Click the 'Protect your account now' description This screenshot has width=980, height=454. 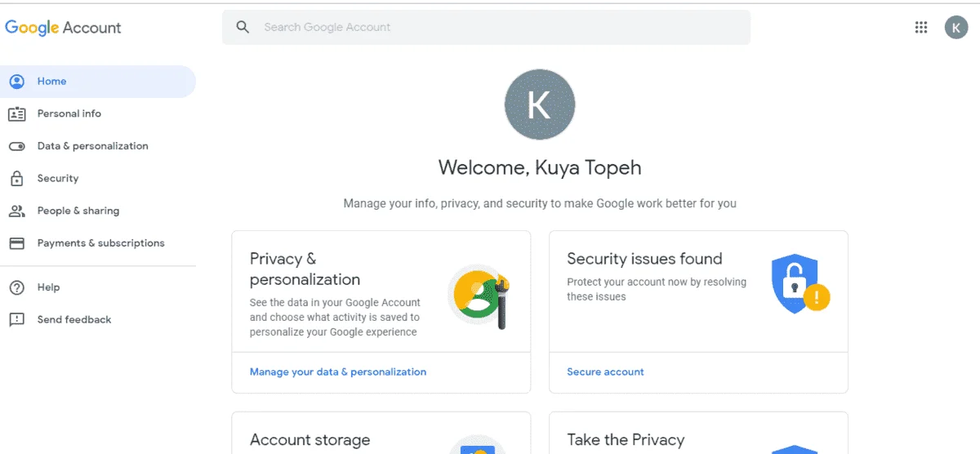657,289
